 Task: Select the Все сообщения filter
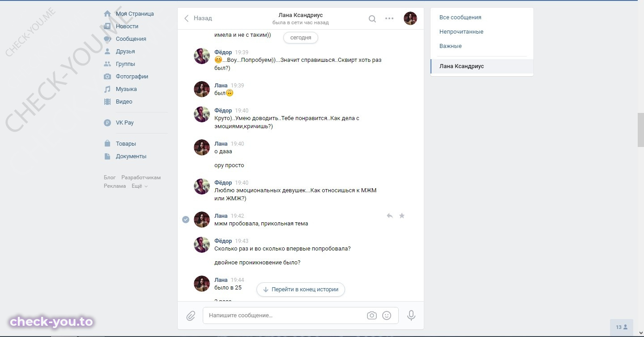coord(482,17)
